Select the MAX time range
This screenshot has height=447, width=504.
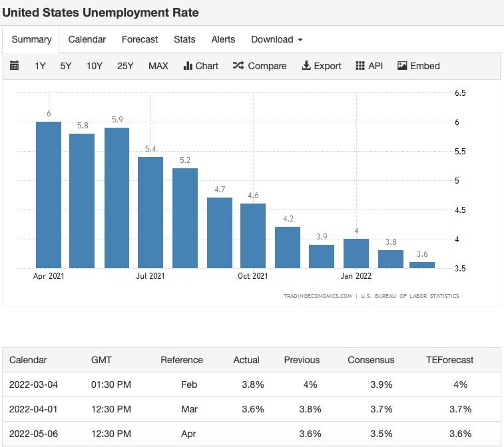click(158, 66)
